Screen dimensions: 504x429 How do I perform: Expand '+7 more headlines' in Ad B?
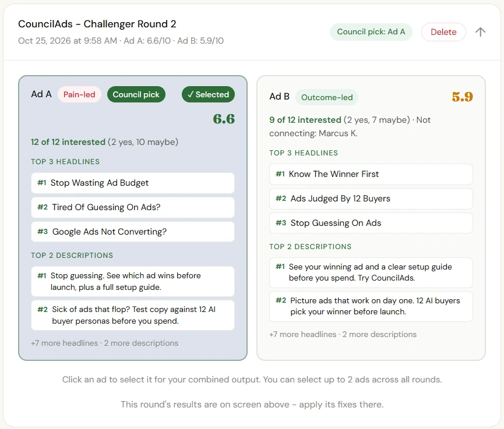coord(302,334)
